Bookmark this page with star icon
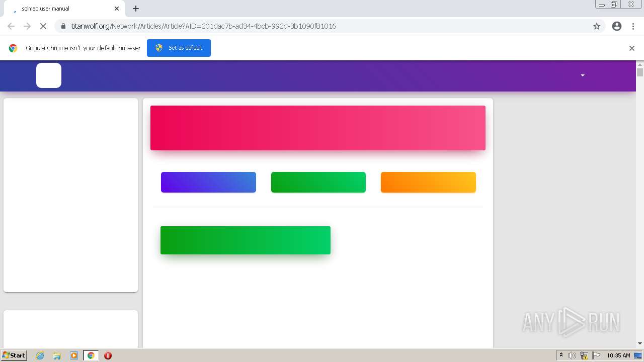This screenshot has height=362, width=644. click(x=597, y=26)
